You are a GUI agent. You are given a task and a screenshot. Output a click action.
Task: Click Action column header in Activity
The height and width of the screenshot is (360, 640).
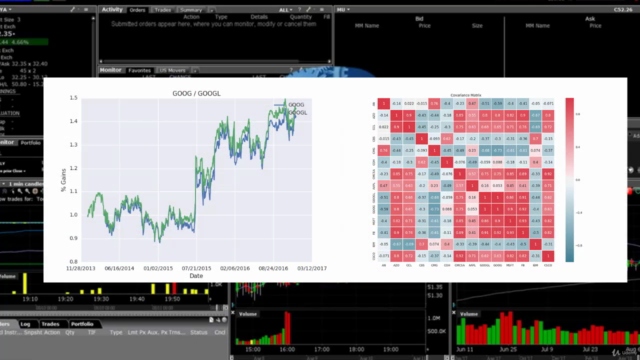191,17
